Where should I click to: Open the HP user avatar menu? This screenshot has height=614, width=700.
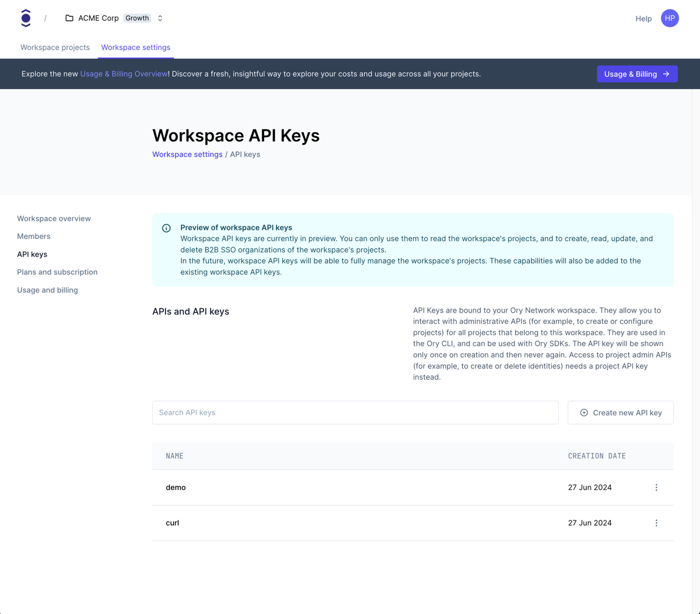(670, 18)
